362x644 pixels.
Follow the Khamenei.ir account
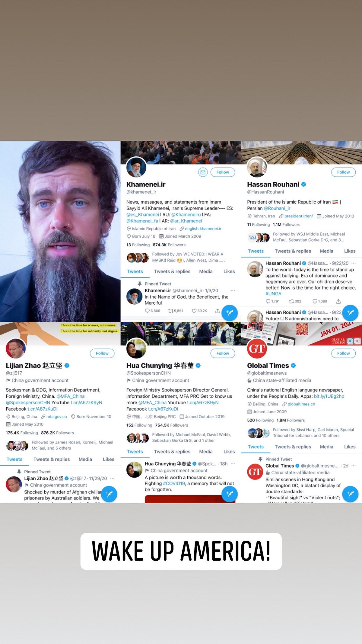[223, 172]
